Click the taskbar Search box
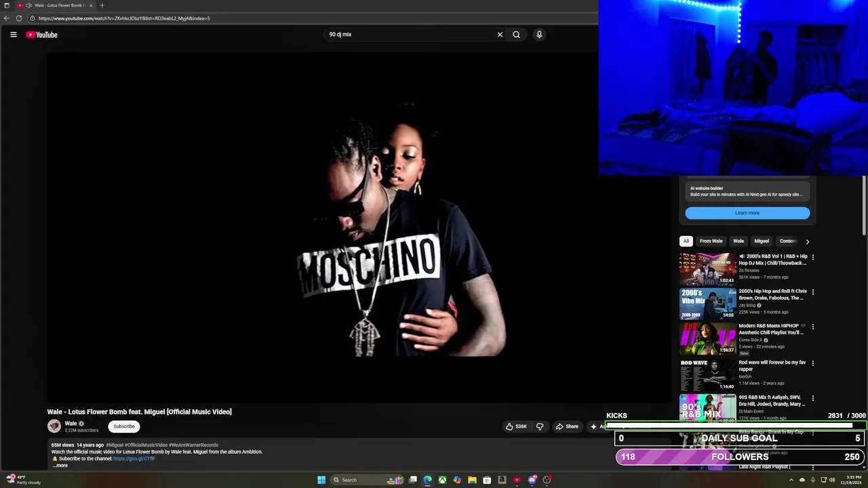The height and width of the screenshot is (488, 868). pyautogui.click(x=366, y=480)
